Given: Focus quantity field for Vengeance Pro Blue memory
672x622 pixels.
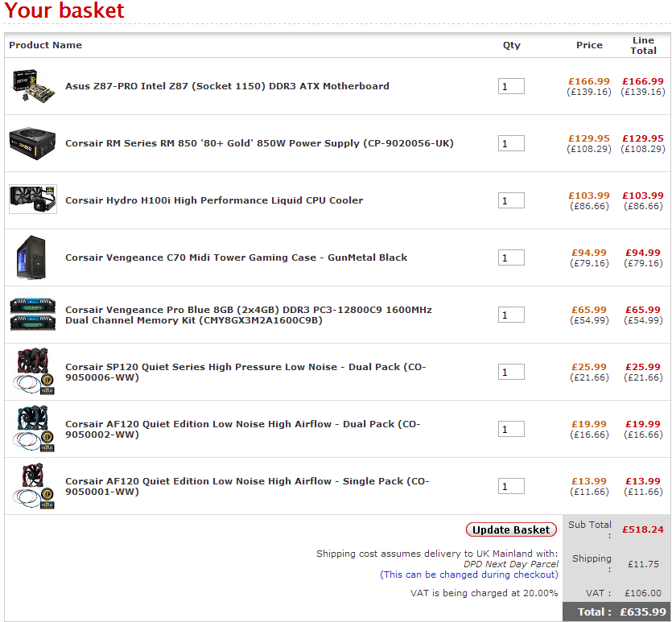Looking at the screenshot, I should click(511, 315).
